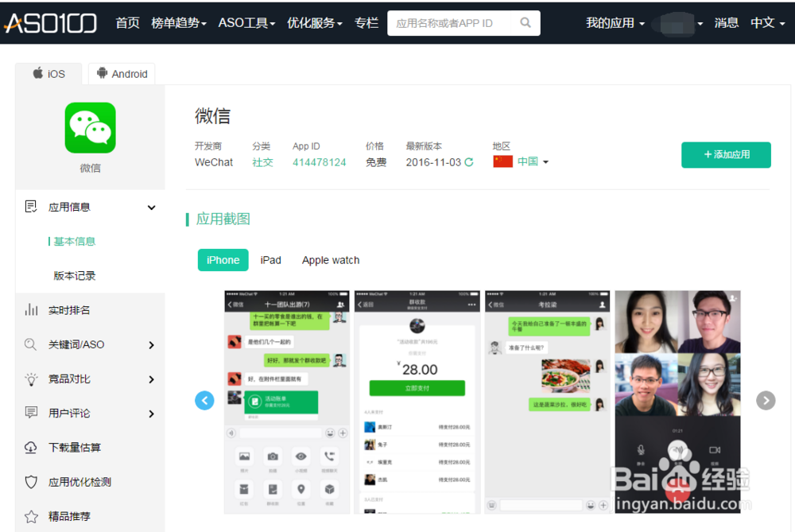Click the China flag icon
Screen dimensions: 795x532
(503, 161)
